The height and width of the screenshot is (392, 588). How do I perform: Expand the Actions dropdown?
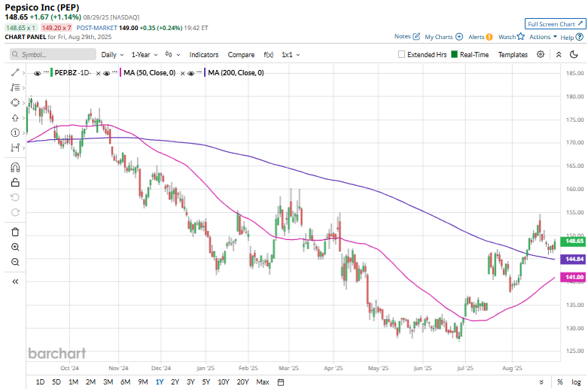point(543,37)
